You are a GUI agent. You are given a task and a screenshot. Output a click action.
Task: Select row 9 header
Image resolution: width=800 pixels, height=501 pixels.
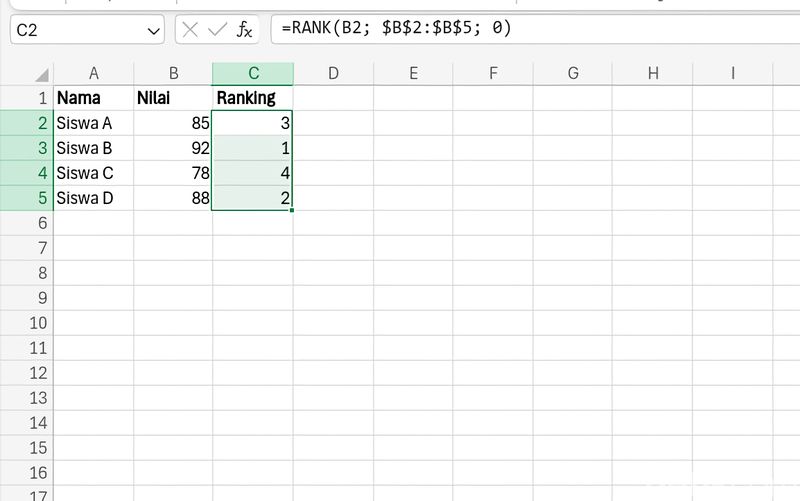click(27, 298)
